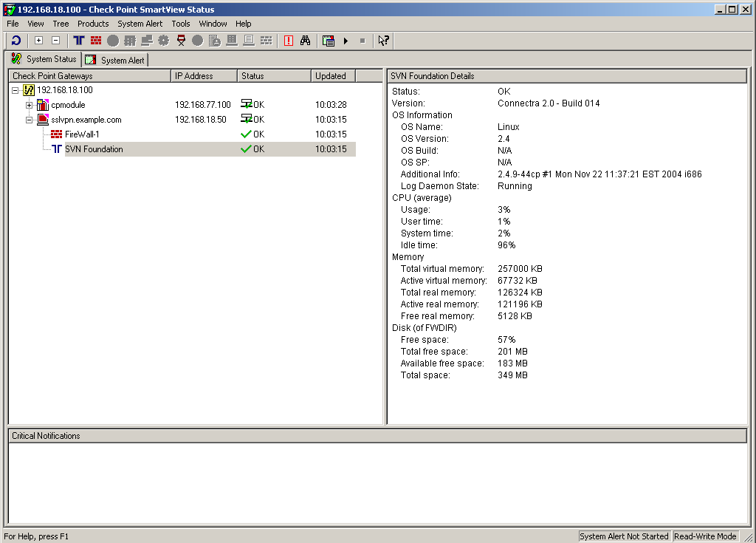Click the Expand tree plus toolbar button
The image size is (756, 543).
tap(39, 41)
